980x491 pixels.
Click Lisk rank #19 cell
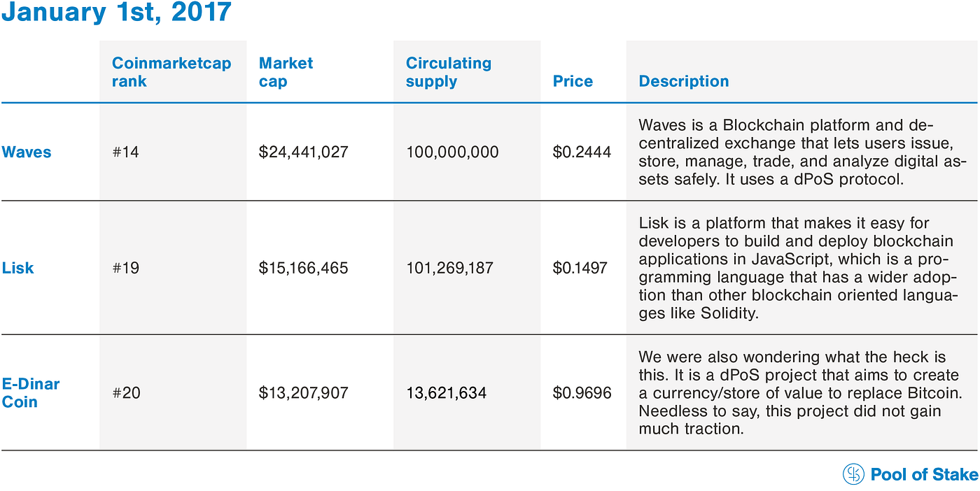(125, 268)
